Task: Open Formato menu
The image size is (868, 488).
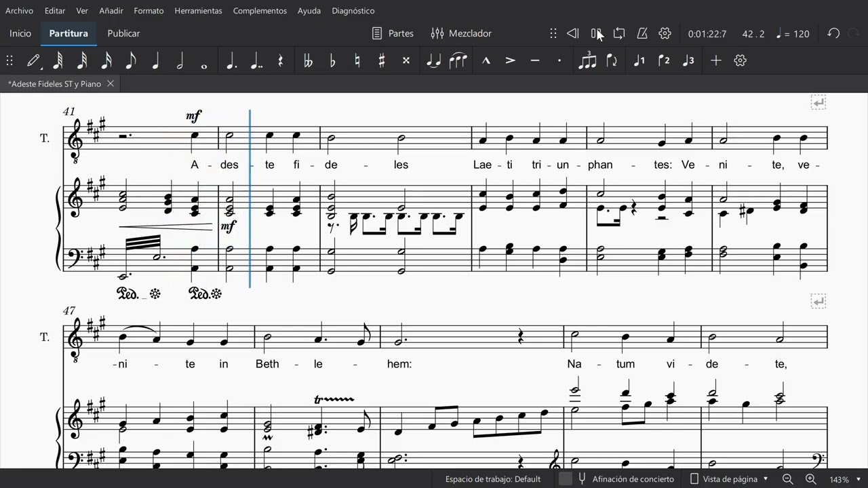Action: (149, 11)
